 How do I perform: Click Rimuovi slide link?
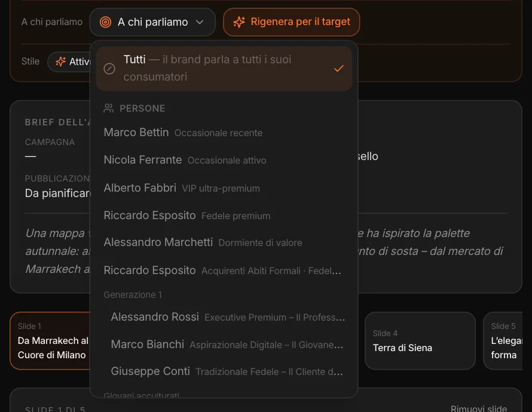click(479, 408)
